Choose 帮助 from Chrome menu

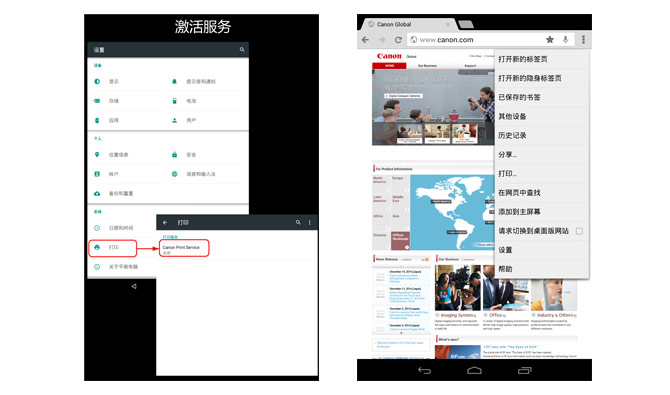click(541, 269)
